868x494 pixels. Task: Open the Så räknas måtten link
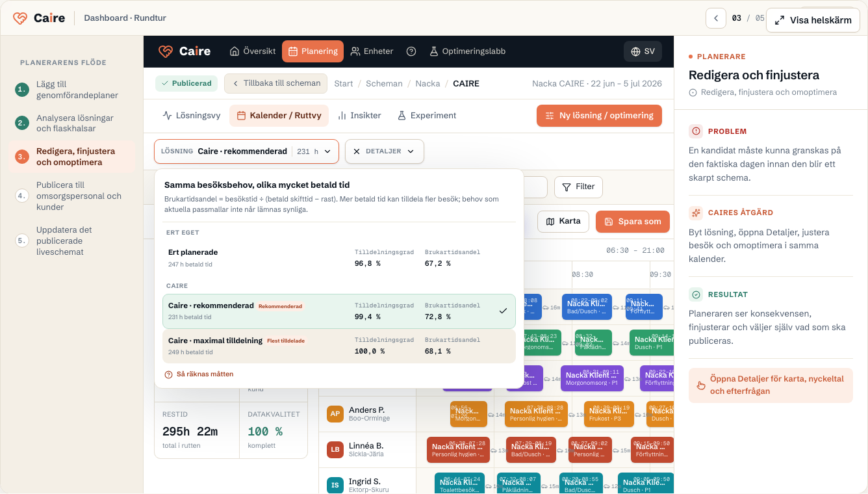click(199, 374)
